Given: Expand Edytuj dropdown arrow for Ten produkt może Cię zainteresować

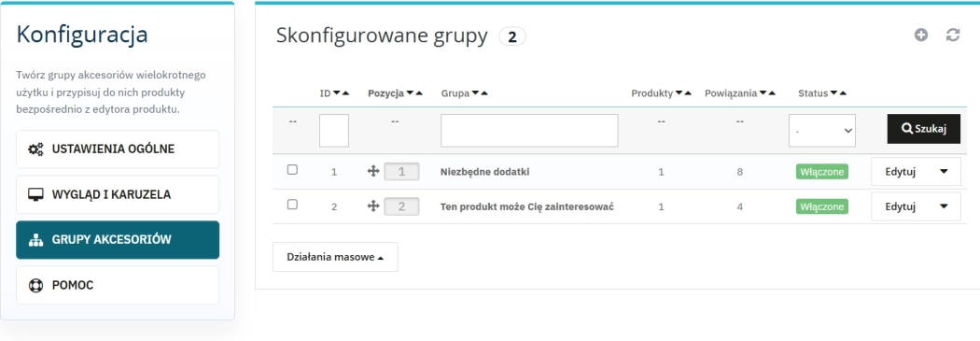Looking at the screenshot, I should (x=944, y=206).
